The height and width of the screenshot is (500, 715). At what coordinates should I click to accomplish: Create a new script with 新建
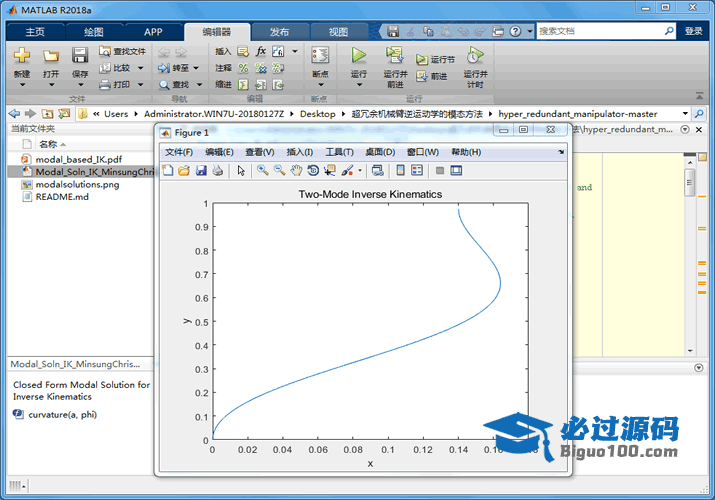21,56
